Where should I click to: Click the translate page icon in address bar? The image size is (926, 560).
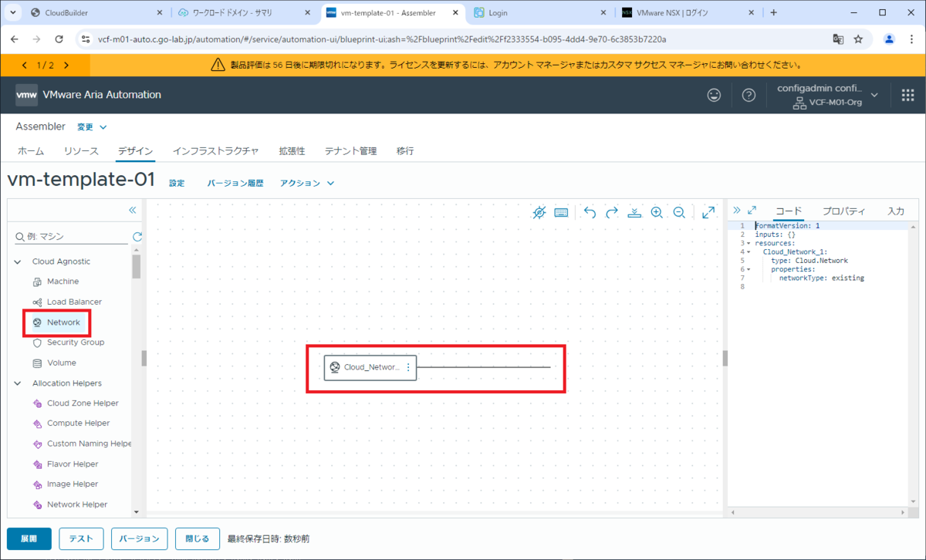click(838, 39)
